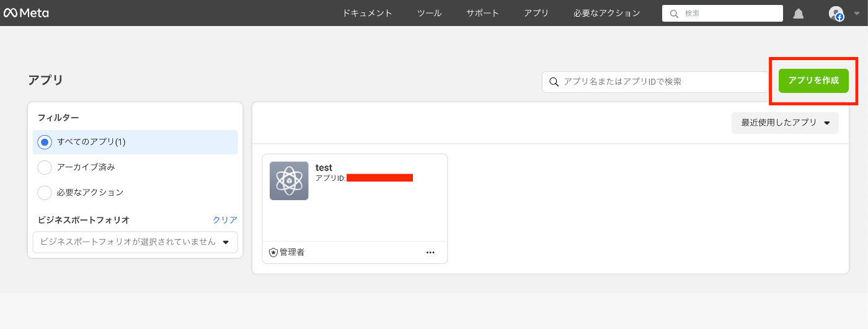Image resolution: width=868 pixels, height=329 pixels.
Task: Open the 最近使用したアプリ sort dropdown
Action: click(x=785, y=123)
